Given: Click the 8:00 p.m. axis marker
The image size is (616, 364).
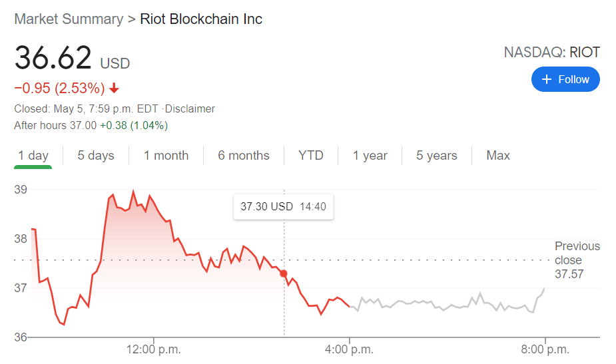Looking at the screenshot, I should 545,349.
